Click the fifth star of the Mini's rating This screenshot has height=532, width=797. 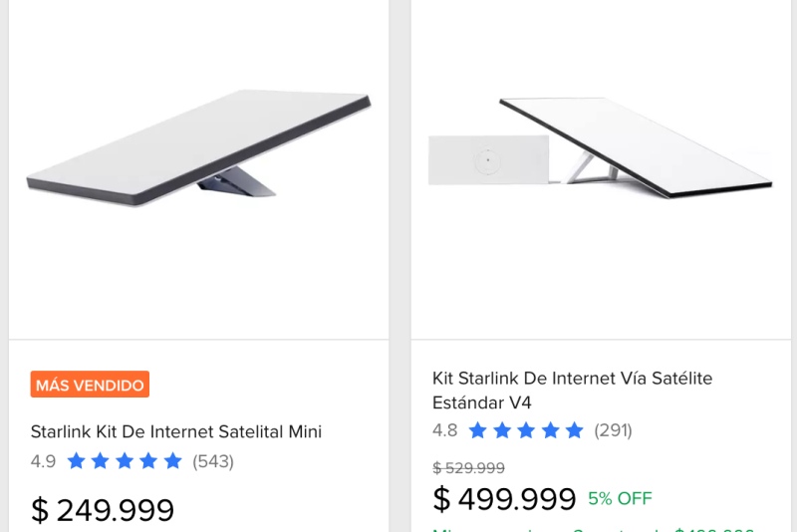173,461
